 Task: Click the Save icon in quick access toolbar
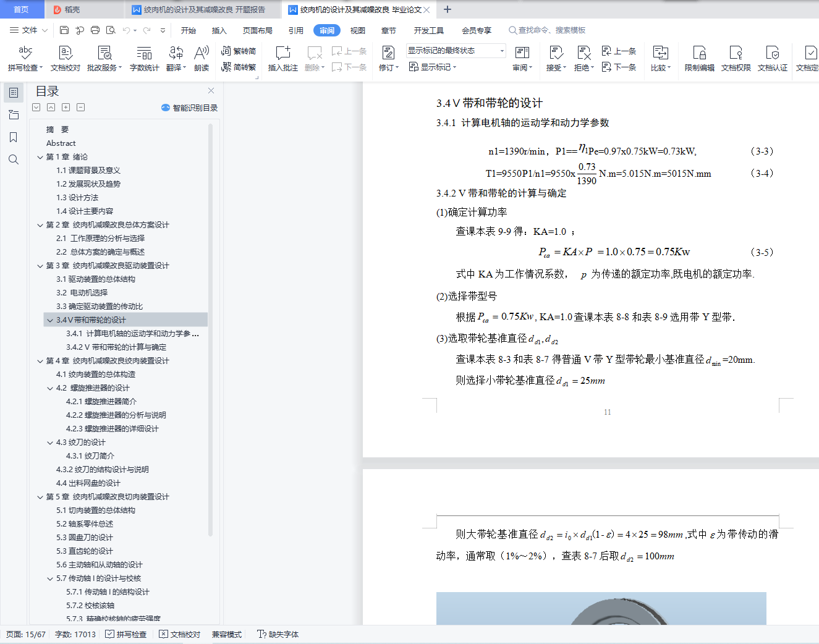[64, 30]
